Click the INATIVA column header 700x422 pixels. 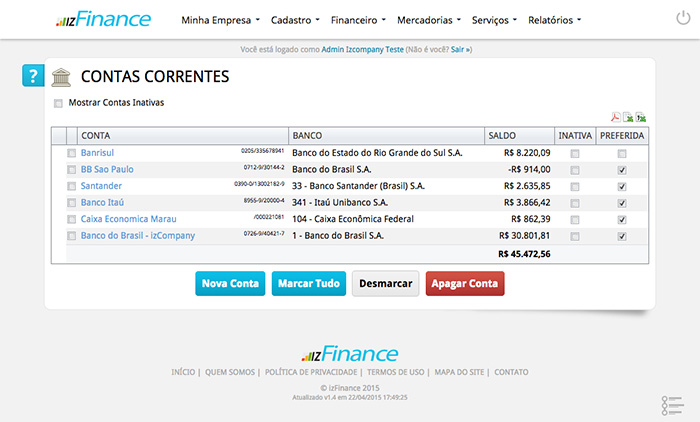[x=575, y=136]
